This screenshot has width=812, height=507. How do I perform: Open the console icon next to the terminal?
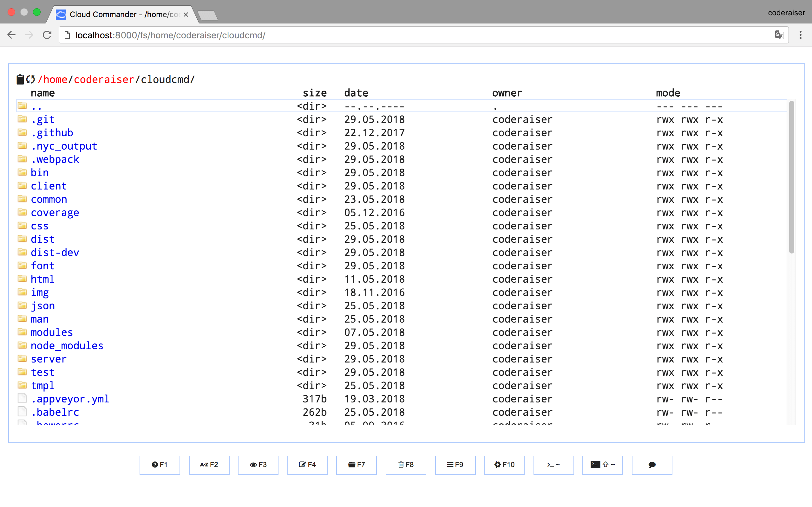pyautogui.click(x=602, y=465)
